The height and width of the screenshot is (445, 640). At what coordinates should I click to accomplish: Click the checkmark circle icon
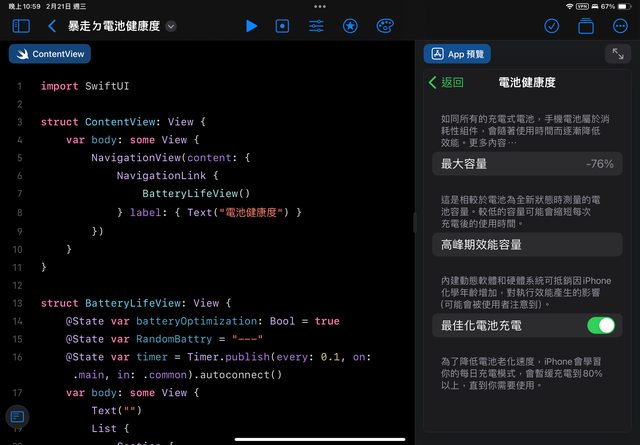[551, 26]
